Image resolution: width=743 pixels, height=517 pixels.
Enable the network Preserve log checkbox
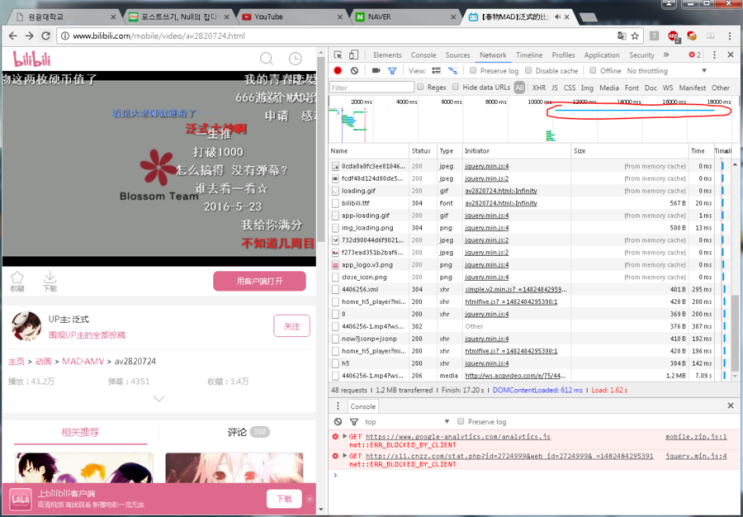point(473,71)
